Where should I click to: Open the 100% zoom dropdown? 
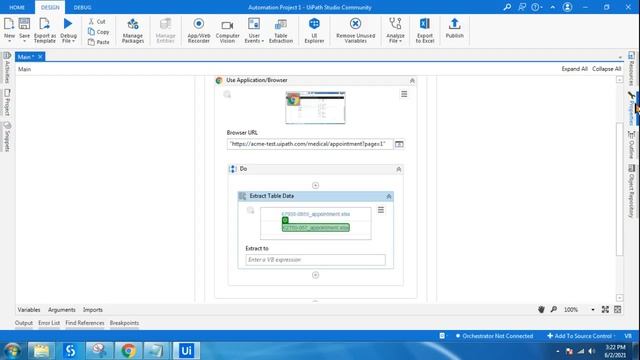tap(593, 310)
